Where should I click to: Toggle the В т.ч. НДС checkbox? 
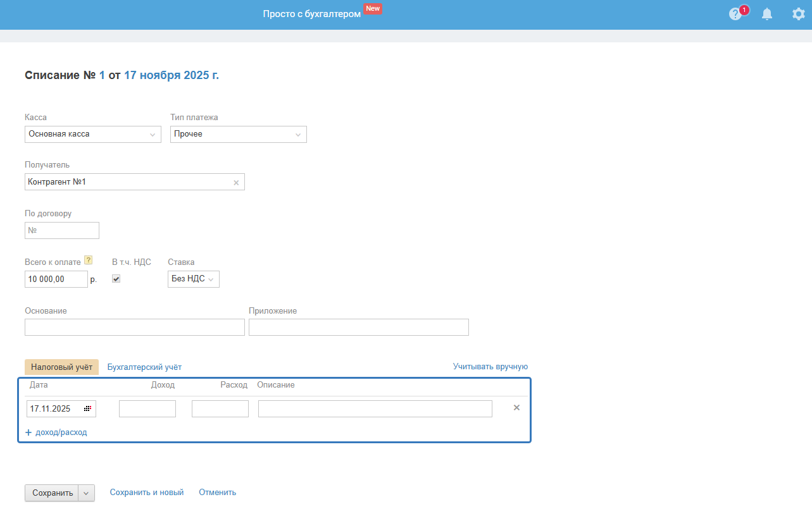(116, 279)
